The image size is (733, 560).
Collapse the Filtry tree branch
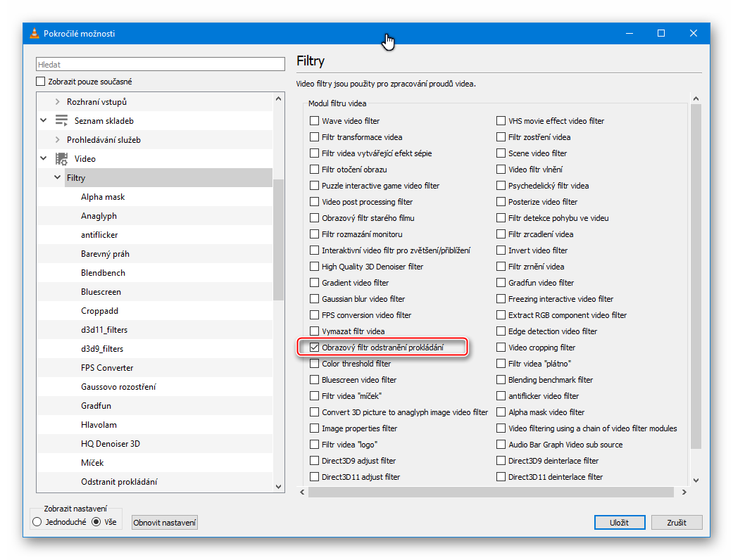[x=57, y=178]
